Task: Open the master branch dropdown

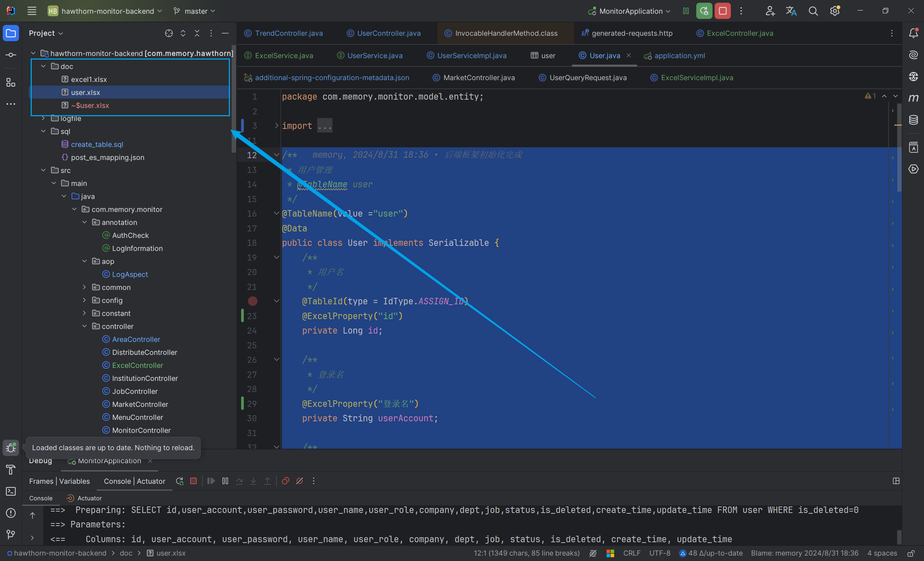Action: (194, 11)
